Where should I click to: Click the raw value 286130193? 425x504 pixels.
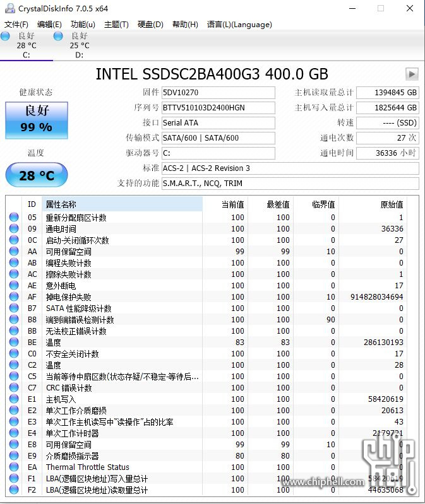[x=383, y=343]
